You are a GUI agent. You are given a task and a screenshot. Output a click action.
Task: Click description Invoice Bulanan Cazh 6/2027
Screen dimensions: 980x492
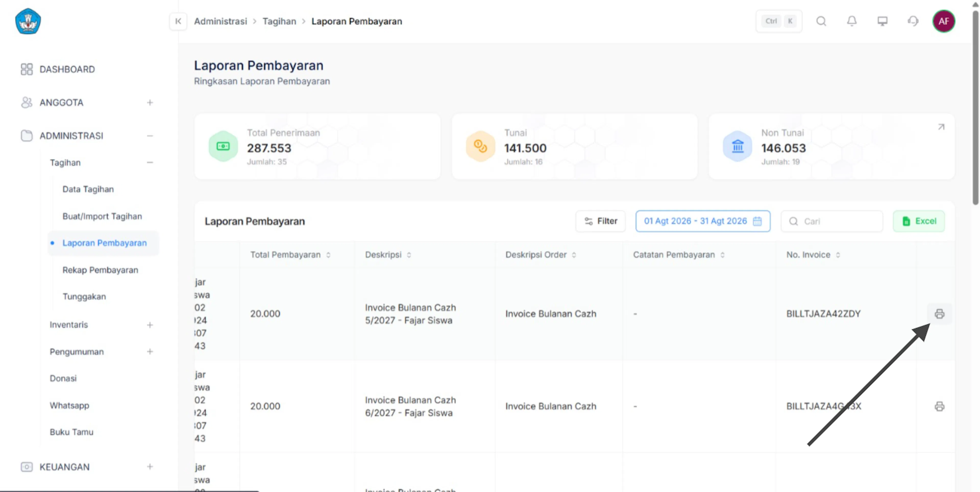click(x=410, y=406)
